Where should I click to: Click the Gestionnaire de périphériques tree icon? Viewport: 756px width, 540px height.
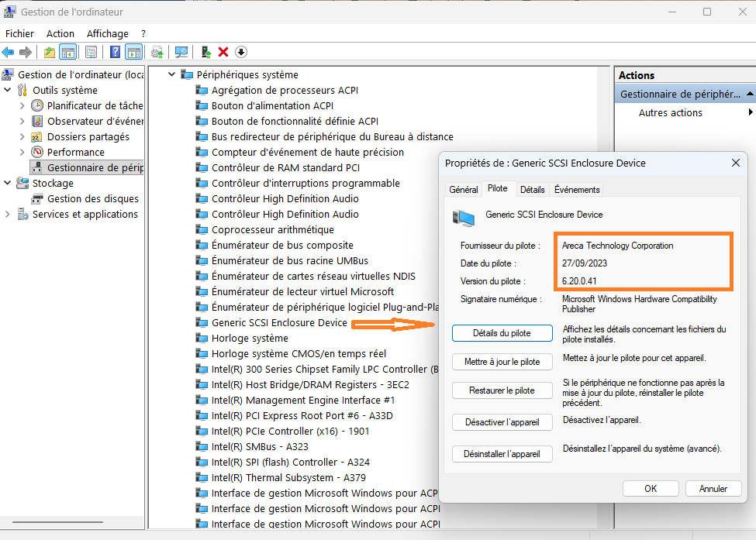pyautogui.click(x=37, y=167)
